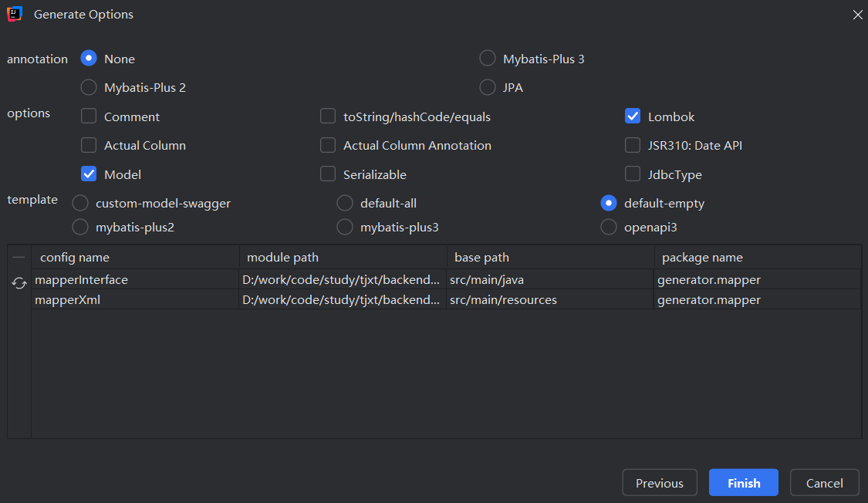The height and width of the screenshot is (503, 868).
Task: Click module path cell of mapperXml
Action: pos(343,299)
